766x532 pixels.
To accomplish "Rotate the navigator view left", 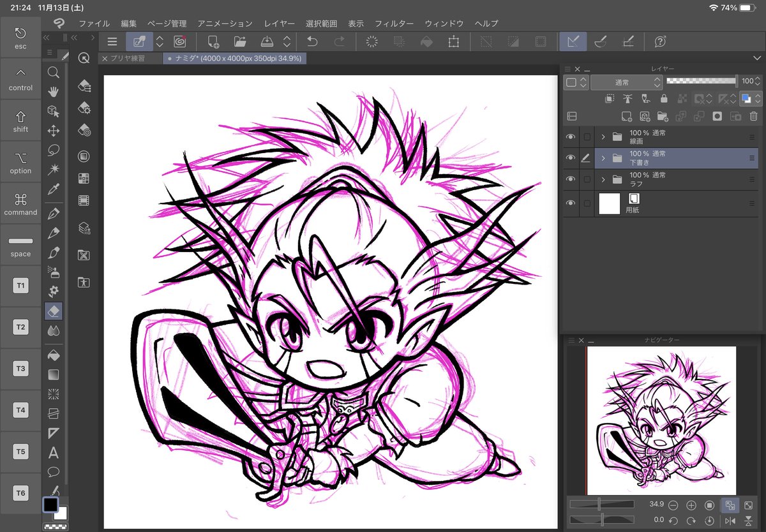I will (672, 521).
